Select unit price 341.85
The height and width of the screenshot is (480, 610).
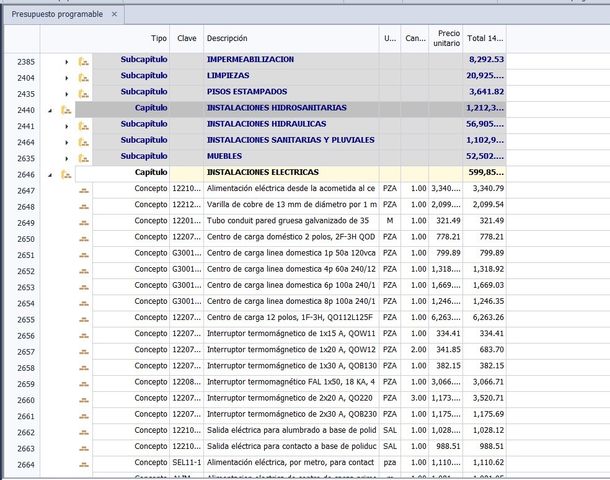pyautogui.click(x=446, y=350)
